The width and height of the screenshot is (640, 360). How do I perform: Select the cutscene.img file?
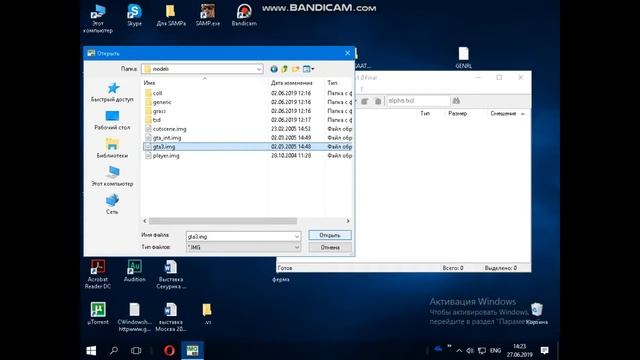169,129
